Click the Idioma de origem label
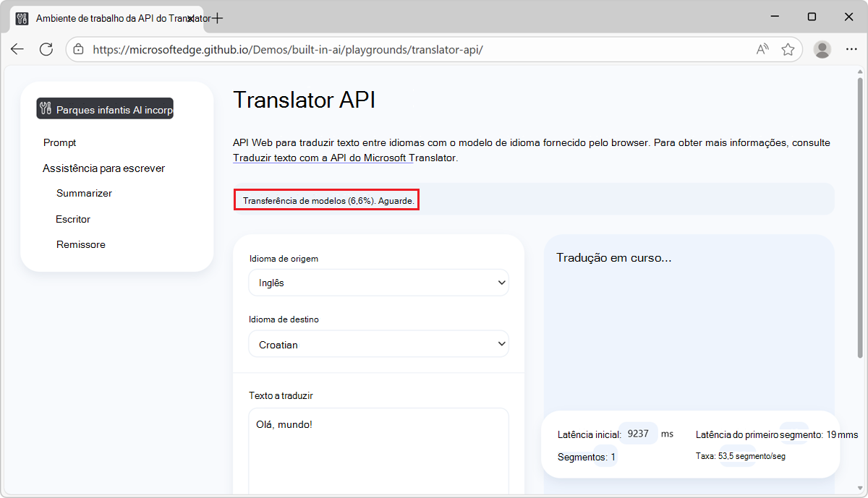Viewport: 868px width, 498px height. [284, 258]
